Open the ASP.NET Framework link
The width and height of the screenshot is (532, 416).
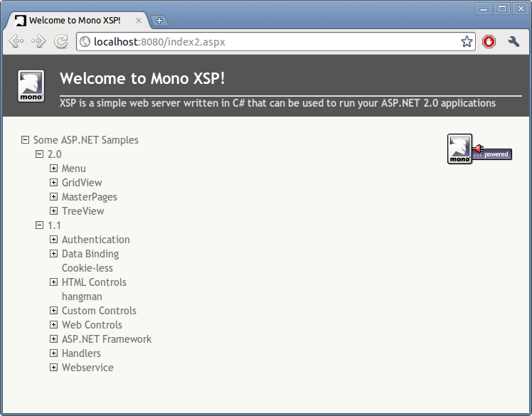point(107,339)
